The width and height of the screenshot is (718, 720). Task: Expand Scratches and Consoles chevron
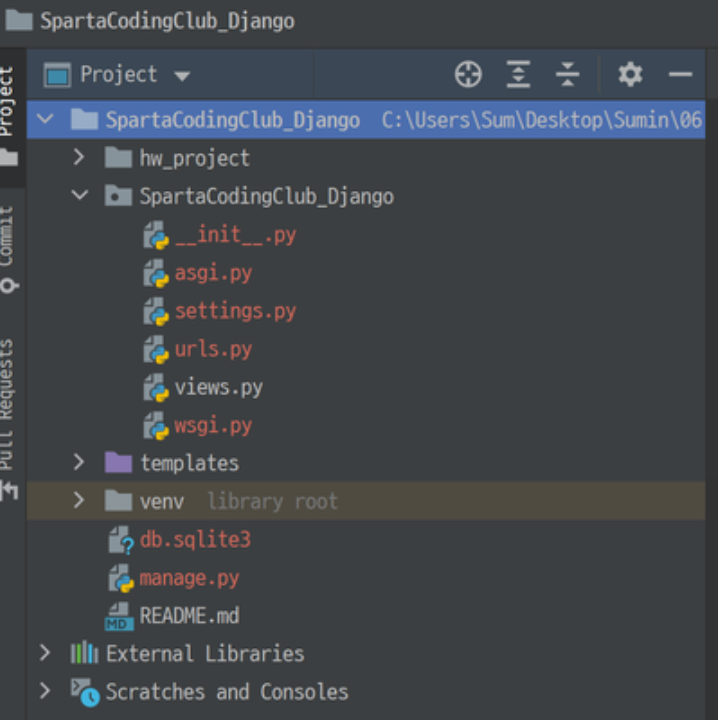[45, 691]
